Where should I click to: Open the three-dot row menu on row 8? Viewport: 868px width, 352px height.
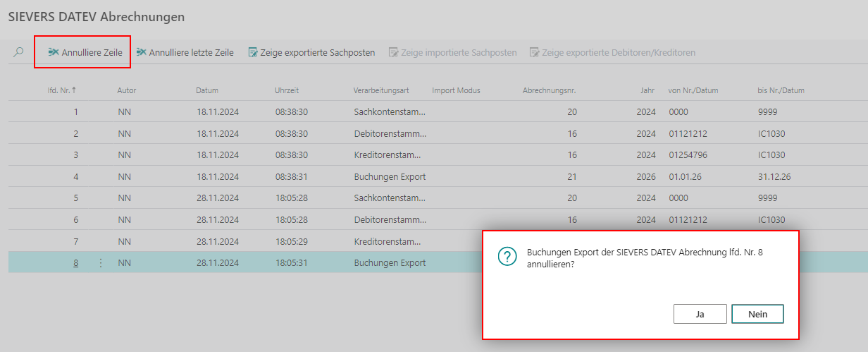100,263
